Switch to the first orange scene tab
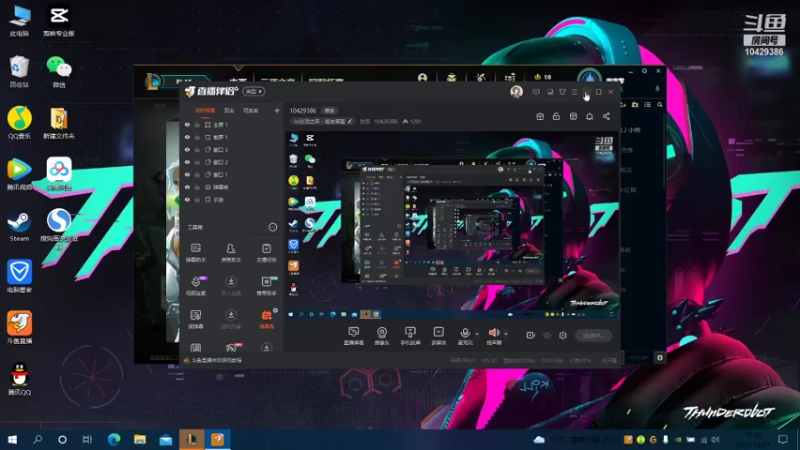 205,110
